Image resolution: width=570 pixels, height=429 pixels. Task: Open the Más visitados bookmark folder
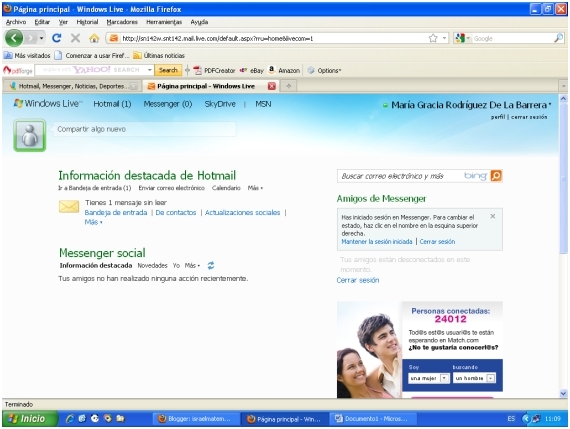[27, 55]
